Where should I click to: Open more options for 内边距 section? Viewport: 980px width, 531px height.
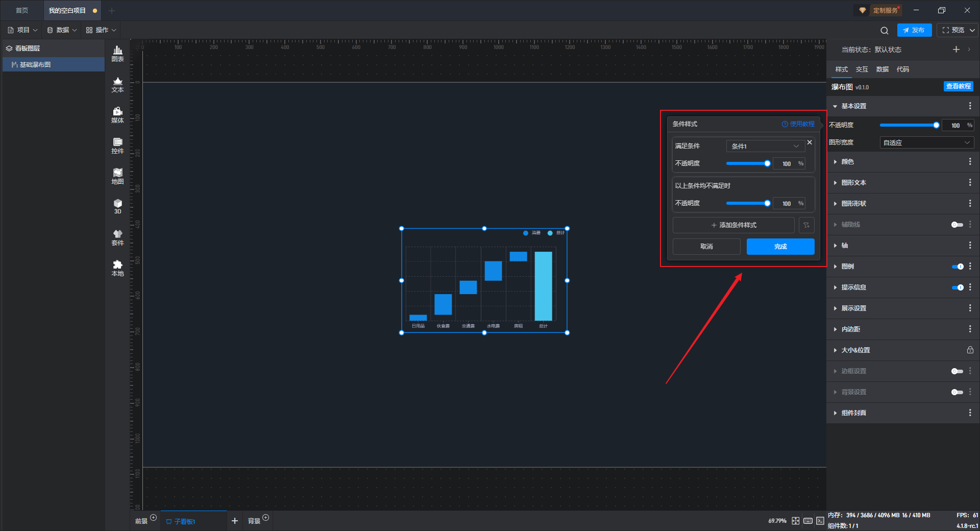click(x=970, y=329)
